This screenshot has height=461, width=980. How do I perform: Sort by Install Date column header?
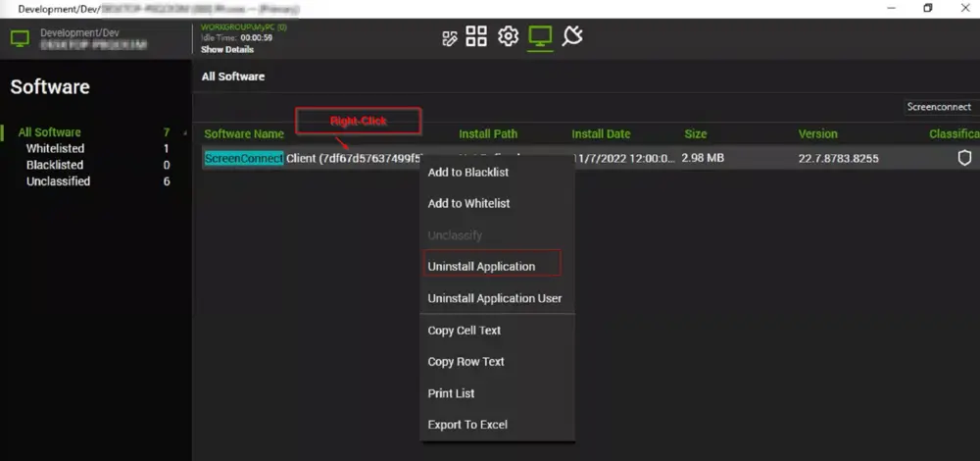pos(601,133)
